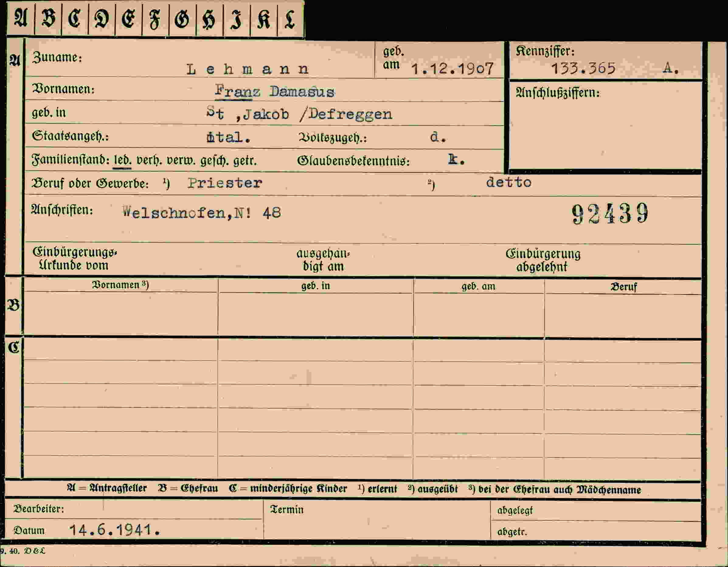This screenshot has width=728, height=567.
Task: Click the 'Einbürgerungs-Urkunde vom' label
Action: 75,259
